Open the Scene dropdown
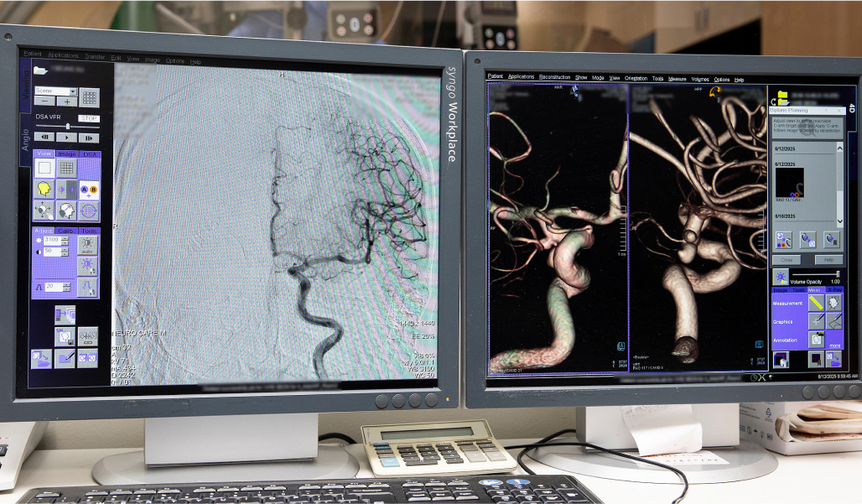 [73, 91]
